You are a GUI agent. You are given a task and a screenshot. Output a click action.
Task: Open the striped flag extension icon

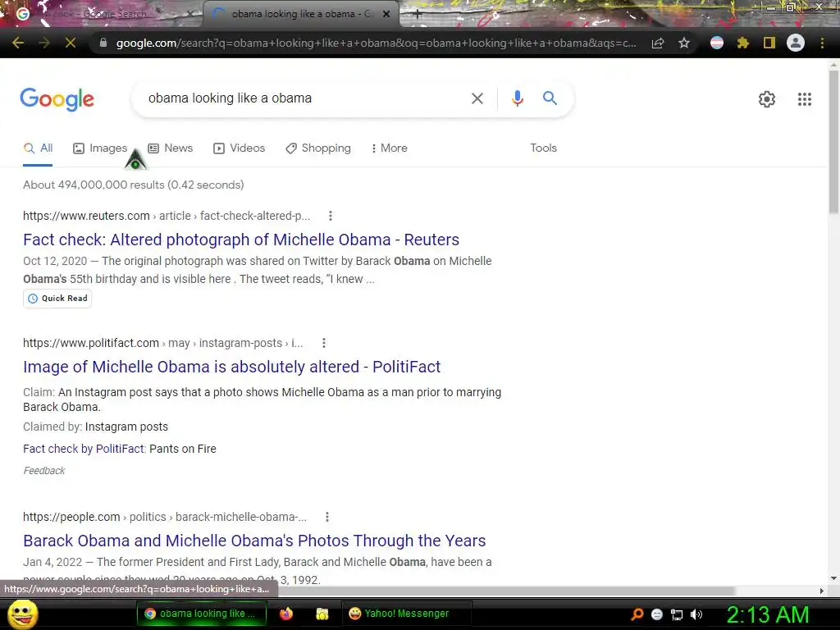coord(717,43)
